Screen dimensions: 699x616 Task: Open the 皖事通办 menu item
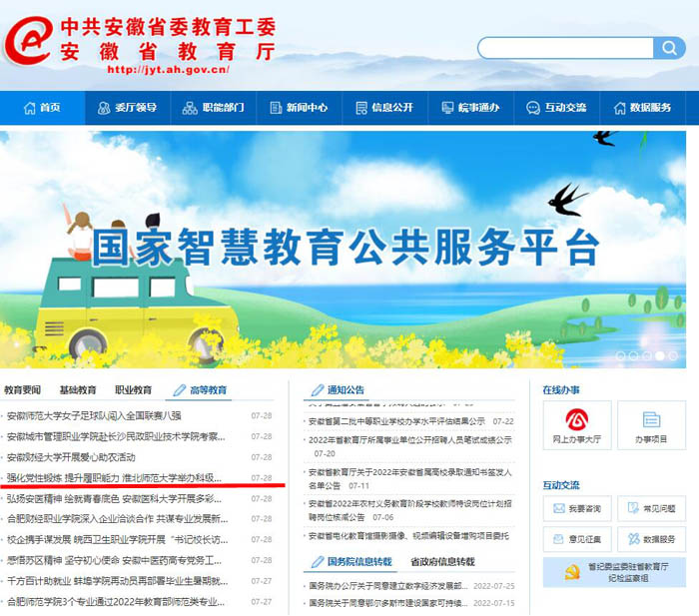coord(470,108)
